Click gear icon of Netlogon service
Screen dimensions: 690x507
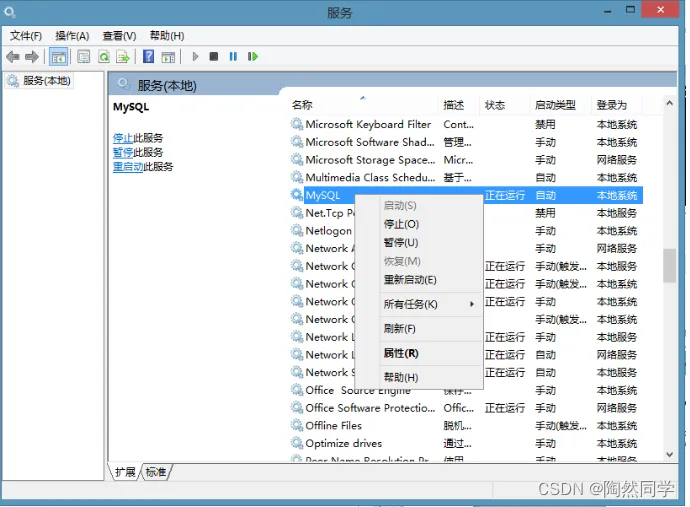coord(297,230)
